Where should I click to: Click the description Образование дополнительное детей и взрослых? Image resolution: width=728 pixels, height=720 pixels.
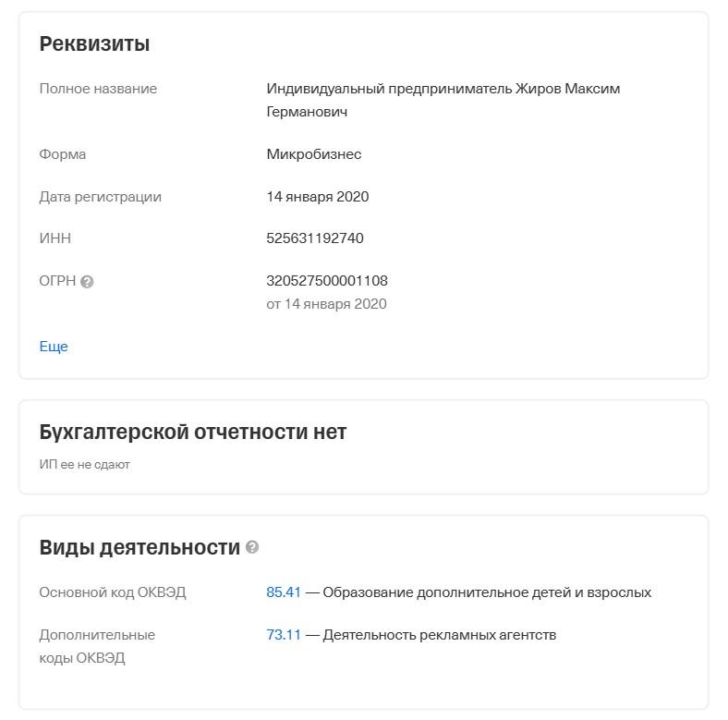[x=487, y=592]
